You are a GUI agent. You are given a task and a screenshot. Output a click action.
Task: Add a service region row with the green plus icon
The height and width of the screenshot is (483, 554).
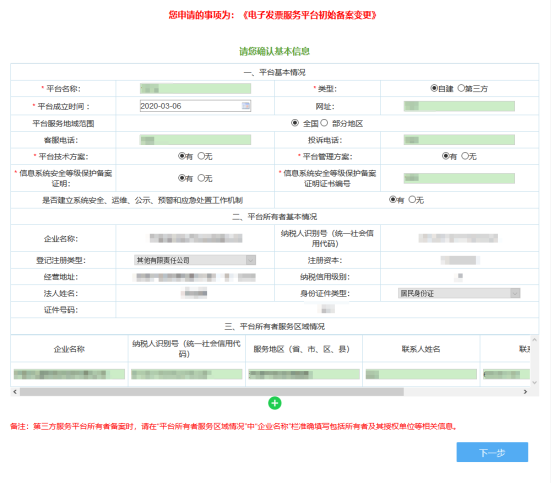pyautogui.click(x=275, y=403)
